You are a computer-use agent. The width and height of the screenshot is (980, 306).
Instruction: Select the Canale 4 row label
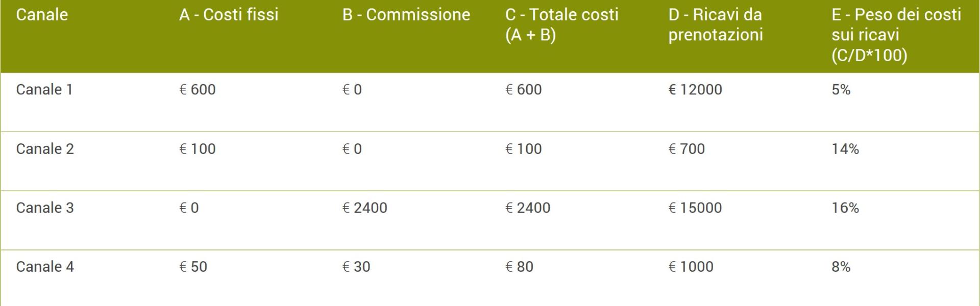click(45, 267)
